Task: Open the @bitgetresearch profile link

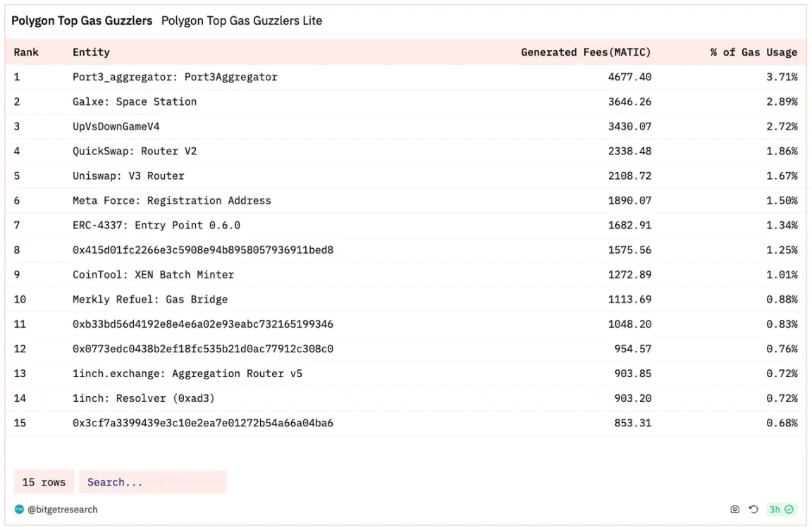Action: pos(63,510)
